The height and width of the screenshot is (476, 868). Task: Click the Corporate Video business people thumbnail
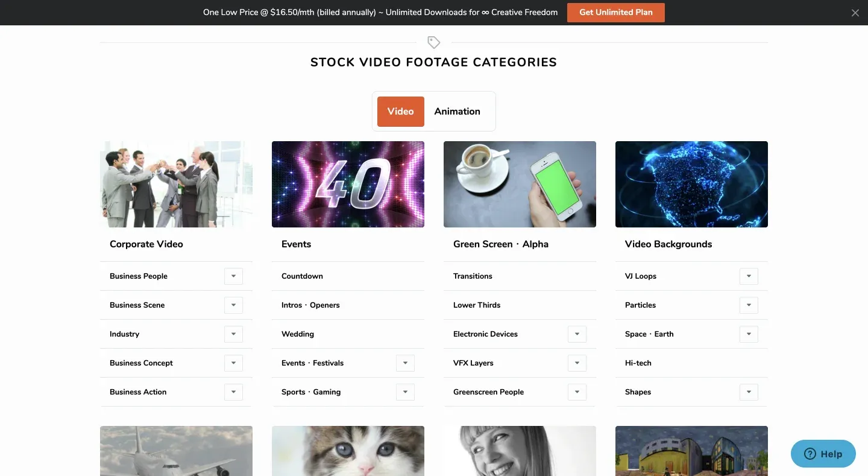tap(176, 184)
